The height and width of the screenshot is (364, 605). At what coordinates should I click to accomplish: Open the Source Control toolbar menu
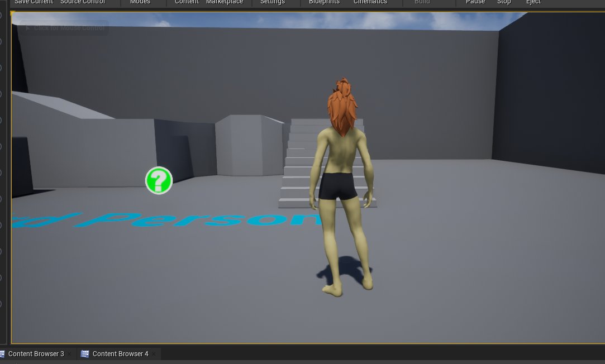tap(82, 2)
